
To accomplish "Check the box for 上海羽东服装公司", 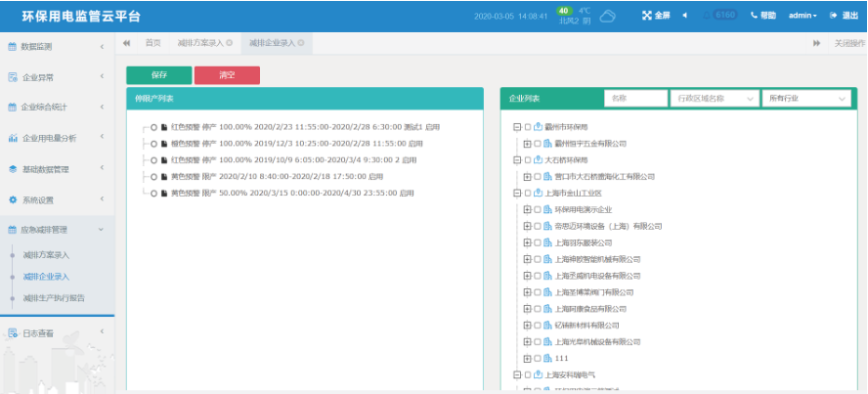I will 537,242.
